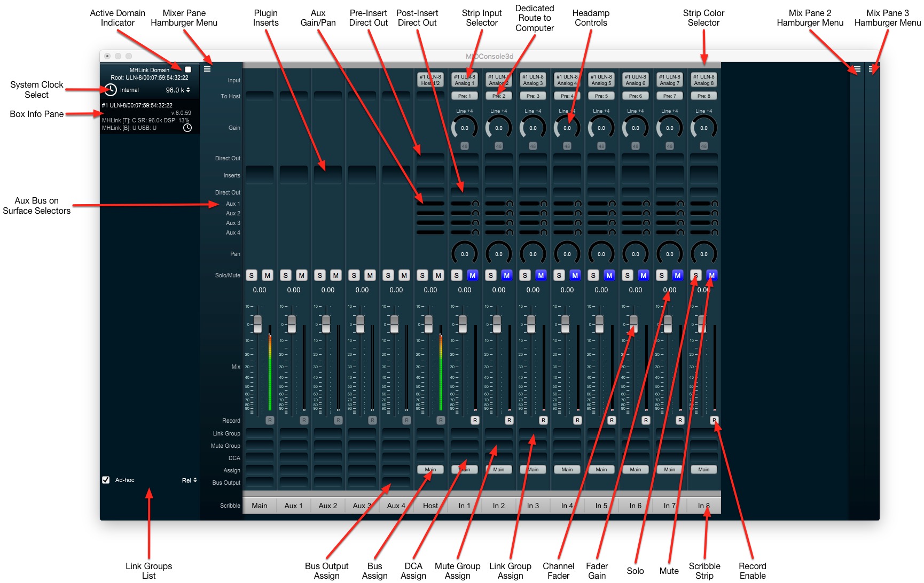The image size is (924, 583).
Task: Open the Main bus assign on Host strip
Action: click(430, 470)
